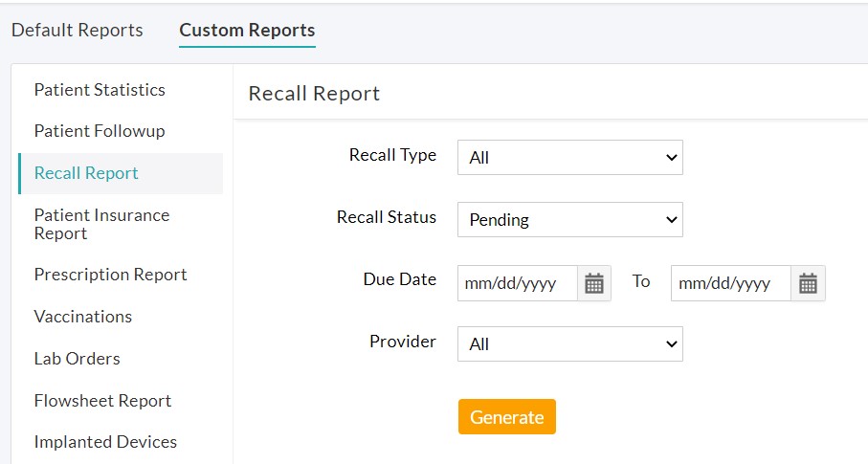Click the Due Date label
Image resolution: width=868 pixels, height=464 pixels.
coord(400,279)
